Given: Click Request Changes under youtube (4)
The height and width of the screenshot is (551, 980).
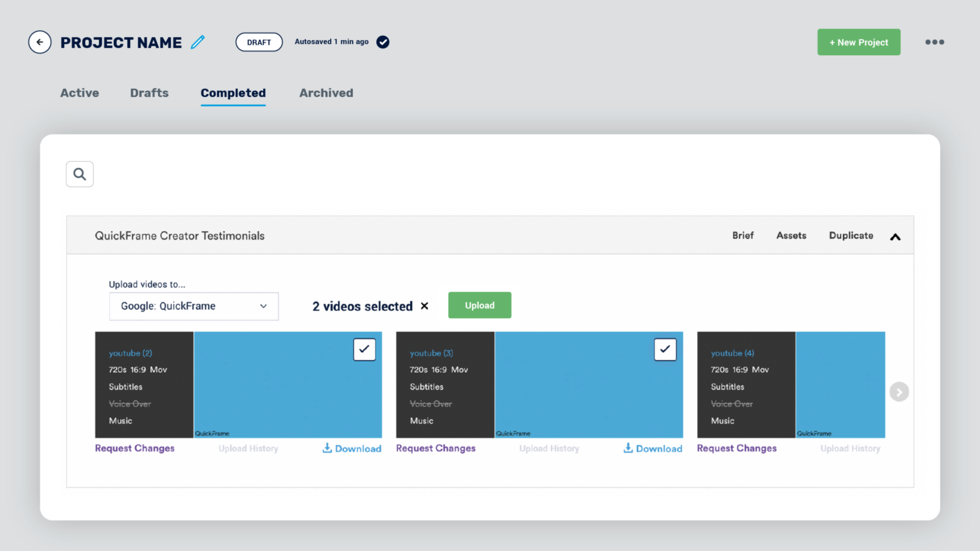Looking at the screenshot, I should tap(736, 448).
